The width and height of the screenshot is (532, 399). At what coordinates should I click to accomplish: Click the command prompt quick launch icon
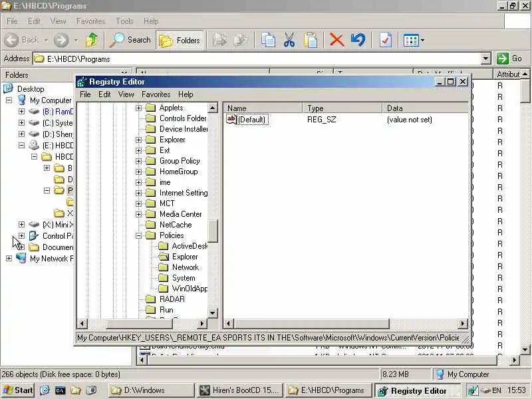[x=60, y=390]
